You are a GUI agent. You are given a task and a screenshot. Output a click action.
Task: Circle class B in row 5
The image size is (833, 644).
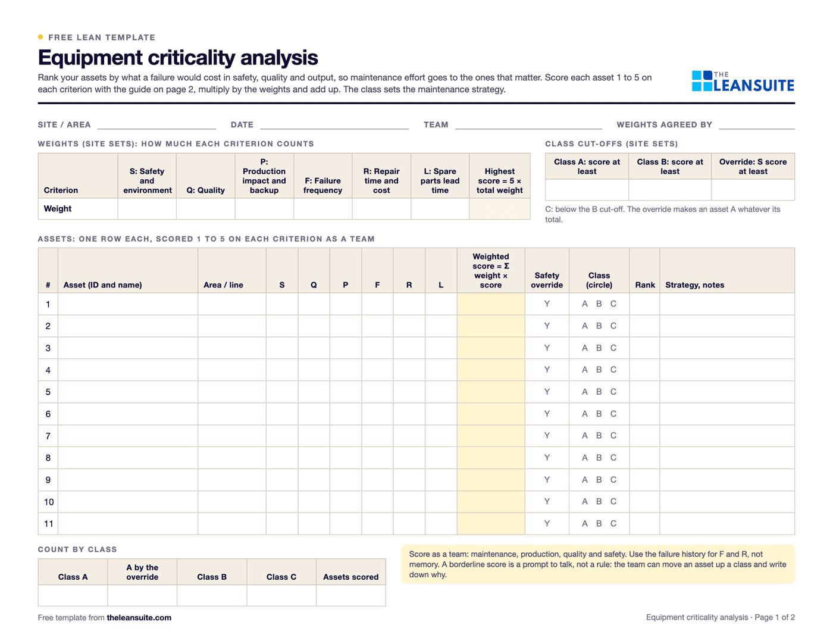click(x=599, y=392)
